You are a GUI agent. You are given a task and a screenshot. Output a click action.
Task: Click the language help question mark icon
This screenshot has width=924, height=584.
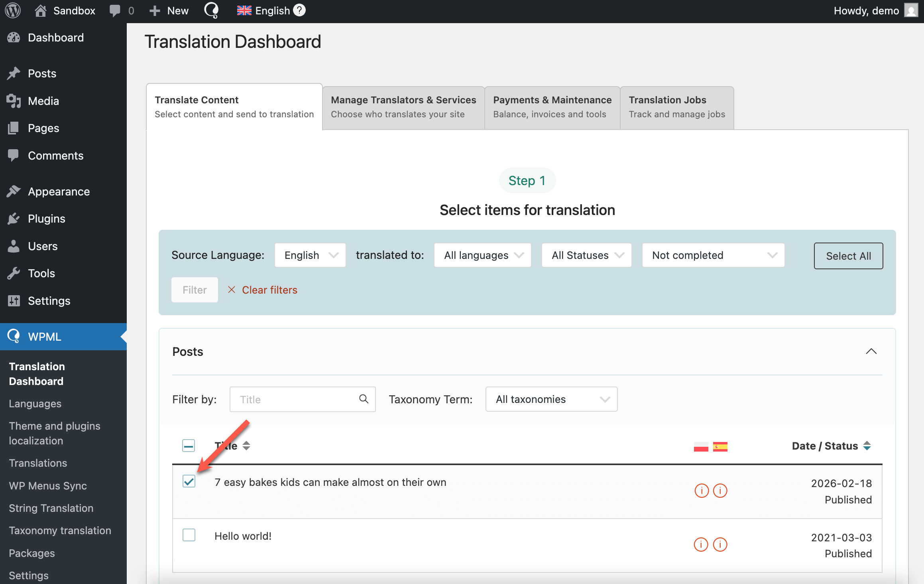(x=299, y=10)
